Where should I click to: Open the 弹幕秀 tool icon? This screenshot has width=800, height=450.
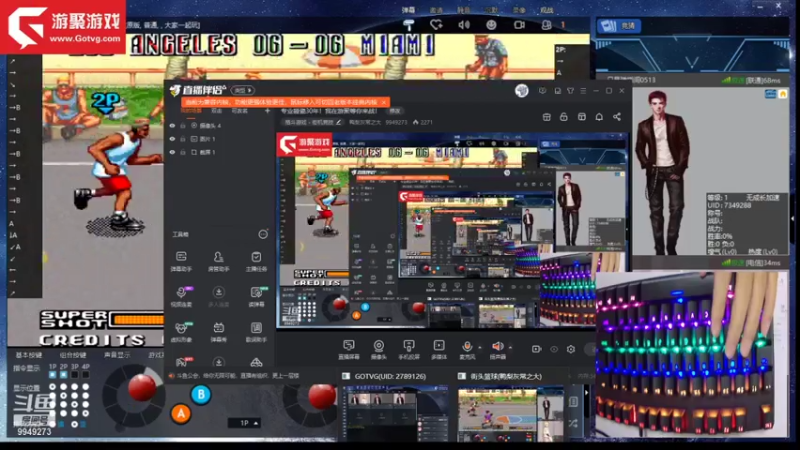pos(218,331)
